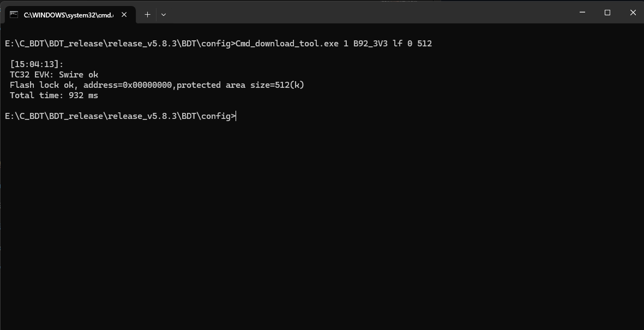Screen dimensions: 644x330
Task: Minimize the terminal window
Action: pos(582,13)
